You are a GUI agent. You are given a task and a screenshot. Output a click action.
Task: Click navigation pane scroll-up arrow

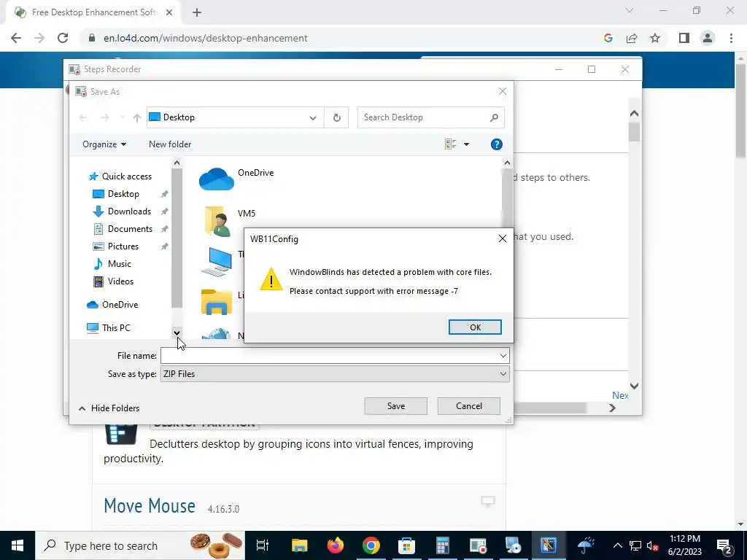pos(177,163)
